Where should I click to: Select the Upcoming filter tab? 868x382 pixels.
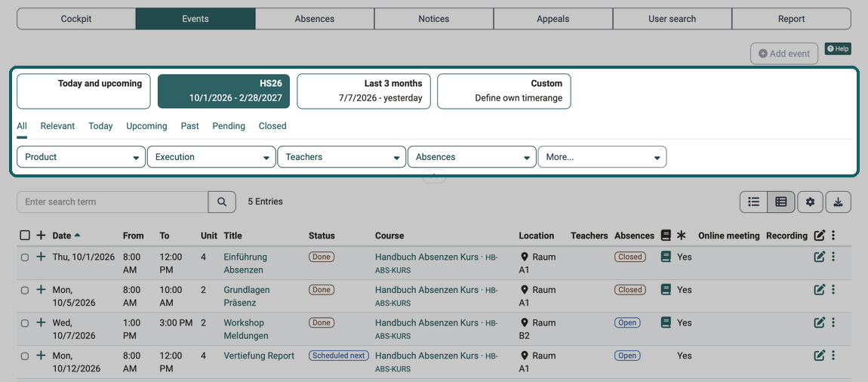tap(146, 126)
